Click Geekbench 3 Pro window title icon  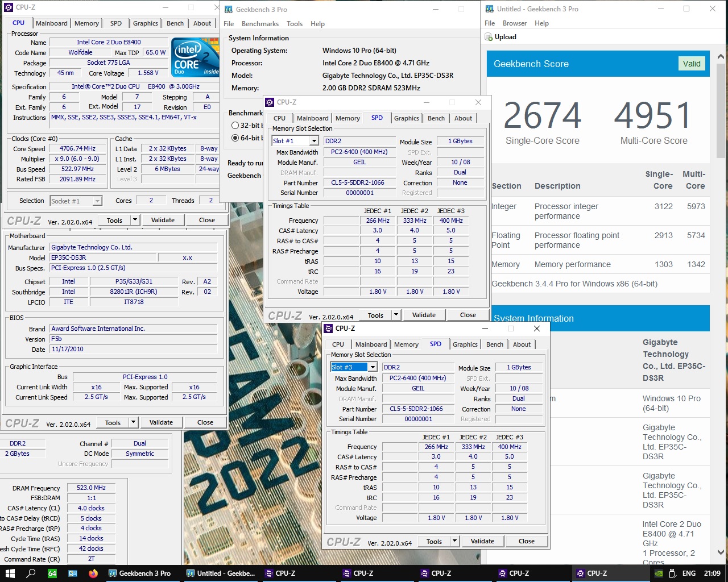[x=228, y=9]
